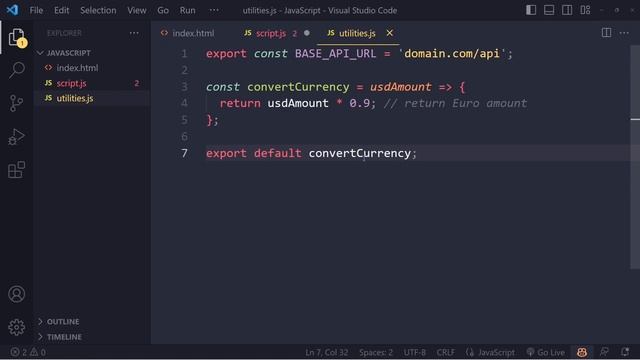Screen dimensions: 640x360
Task: Change indentation via Spaces: 2
Action: pyautogui.click(x=376, y=352)
